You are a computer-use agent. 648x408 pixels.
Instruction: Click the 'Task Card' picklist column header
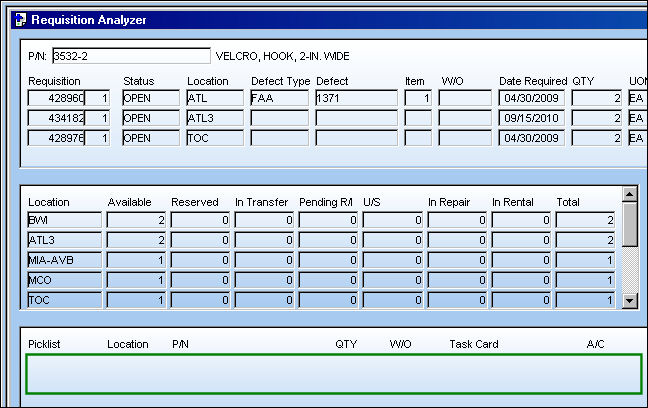click(x=474, y=344)
